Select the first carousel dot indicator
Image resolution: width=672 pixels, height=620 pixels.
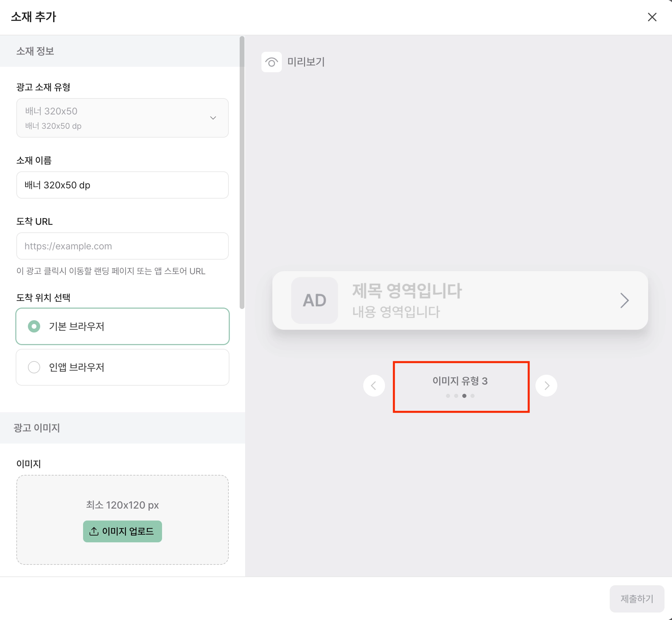[x=448, y=396]
